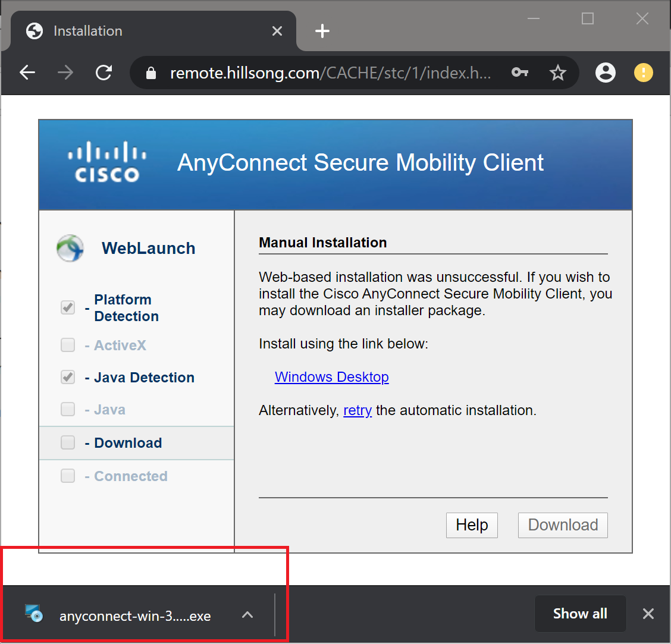Click the Platform Detection label
The width and height of the screenshot is (671, 644).
click(x=126, y=307)
